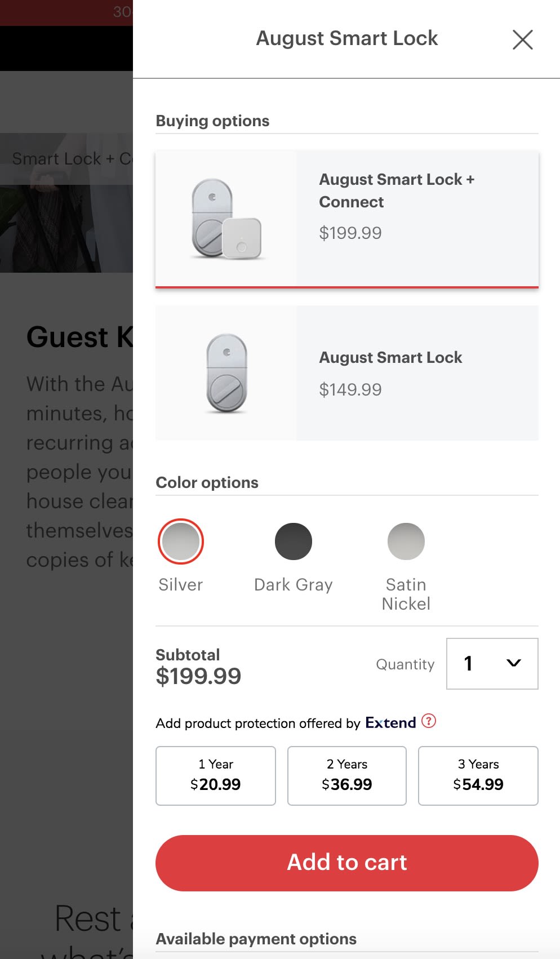Choose the $149.99 August Smart Lock option
This screenshot has width=560, height=959.
pyautogui.click(x=347, y=373)
